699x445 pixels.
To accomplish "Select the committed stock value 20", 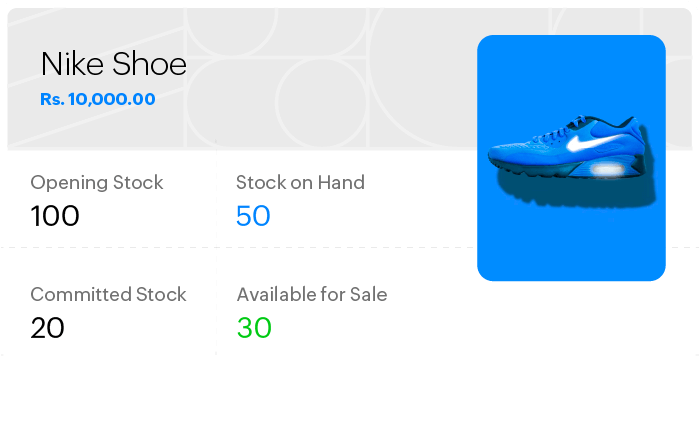I will [x=47, y=328].
